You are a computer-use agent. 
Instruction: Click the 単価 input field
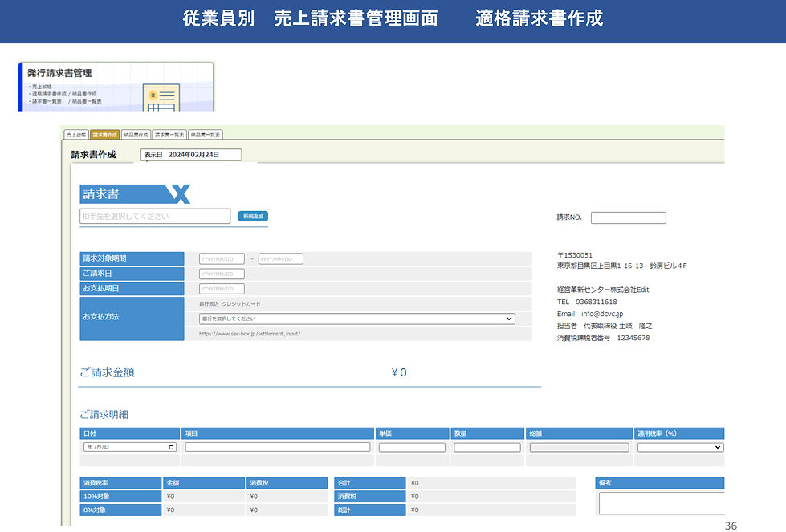pyautogui.click(x=412, y=447)
